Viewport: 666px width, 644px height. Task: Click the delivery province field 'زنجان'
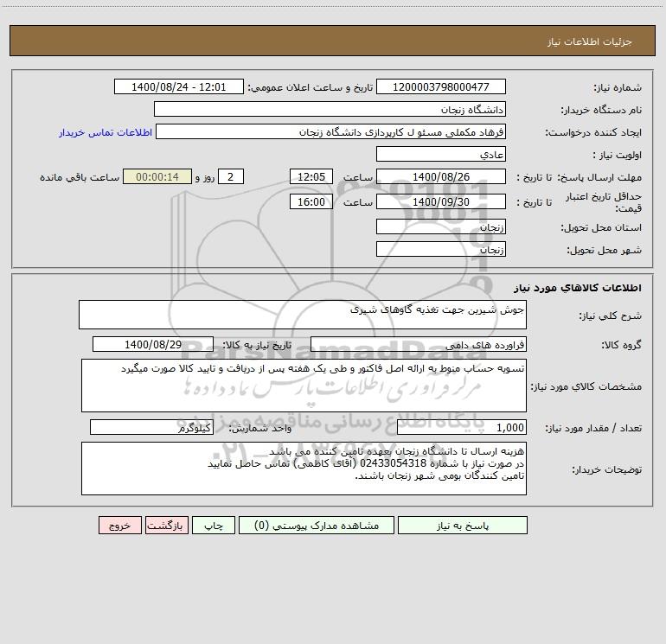[441, 226]
